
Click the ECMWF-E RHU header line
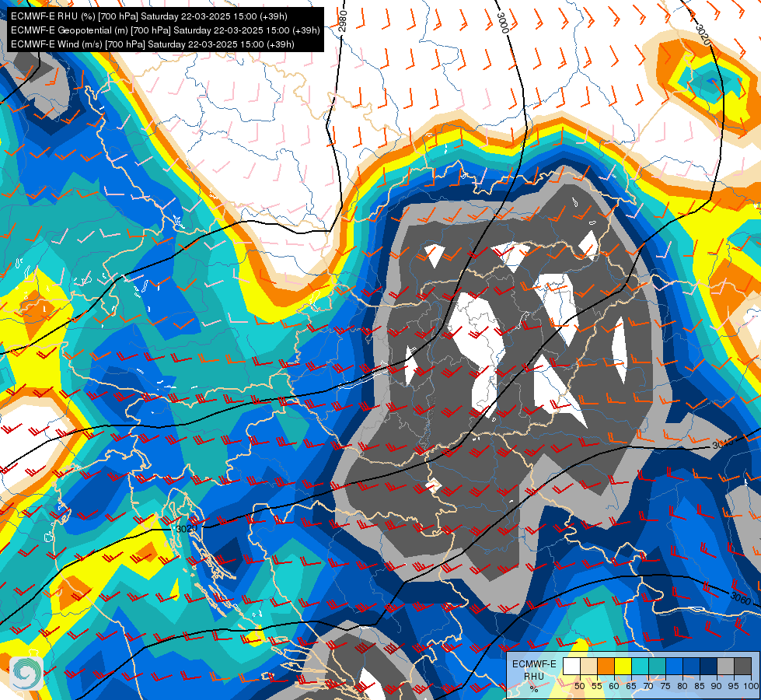[149, 16]
